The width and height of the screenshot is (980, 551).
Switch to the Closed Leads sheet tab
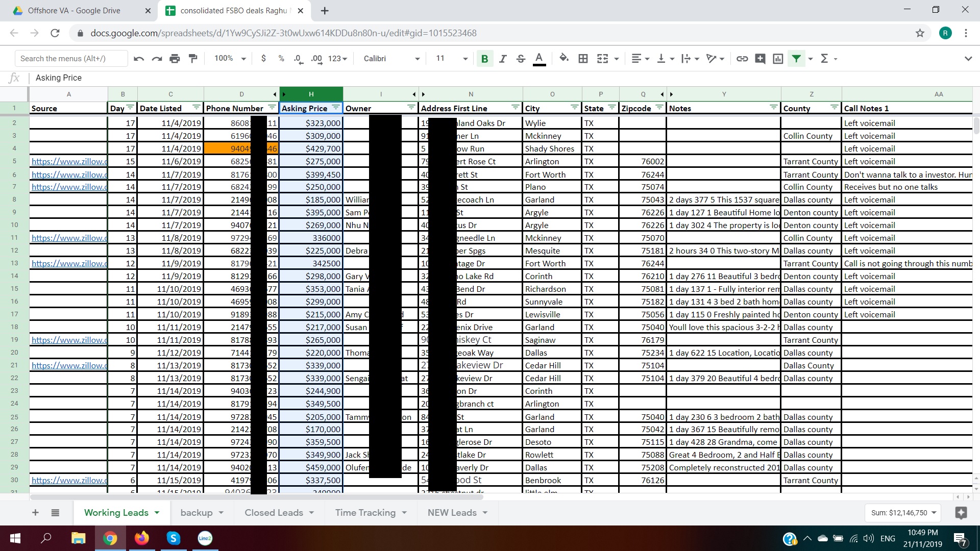pos(274,513)
